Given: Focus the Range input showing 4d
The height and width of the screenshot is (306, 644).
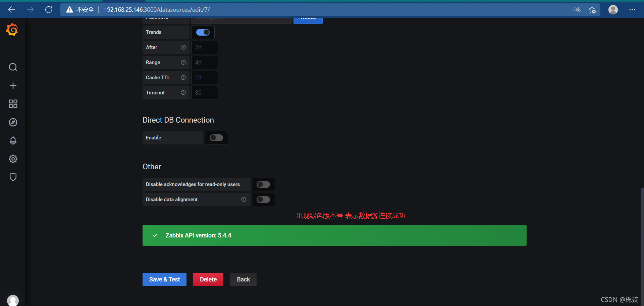Looking at the screenshot, I should (x=205, y=62).
